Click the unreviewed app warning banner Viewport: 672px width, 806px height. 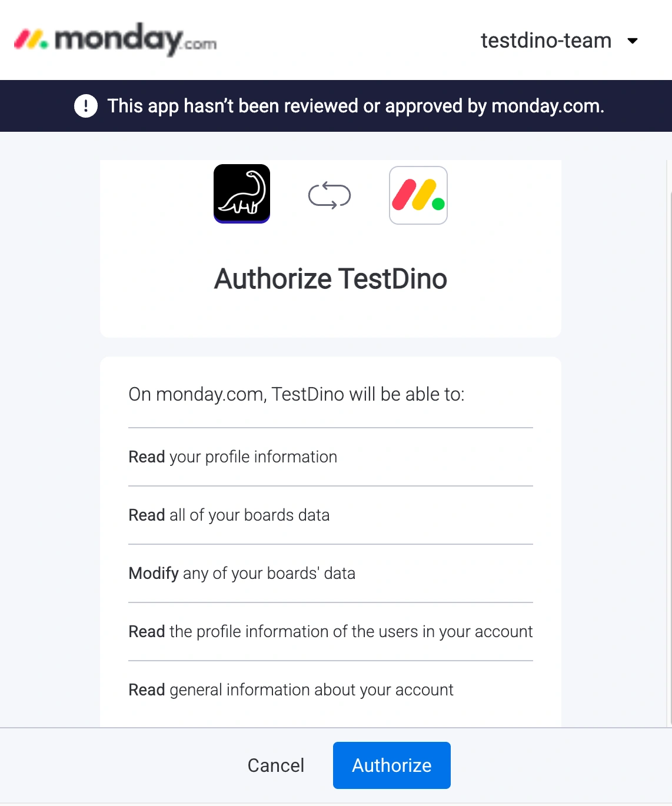[x=336, y=106]
